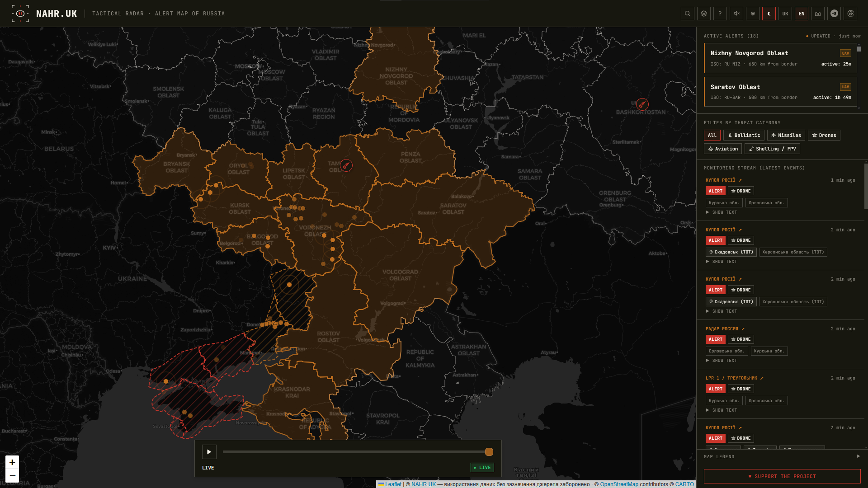This screenshot has width=868, height=488.
Task: Filter threats by Missiles
Action: pos(786,135)
